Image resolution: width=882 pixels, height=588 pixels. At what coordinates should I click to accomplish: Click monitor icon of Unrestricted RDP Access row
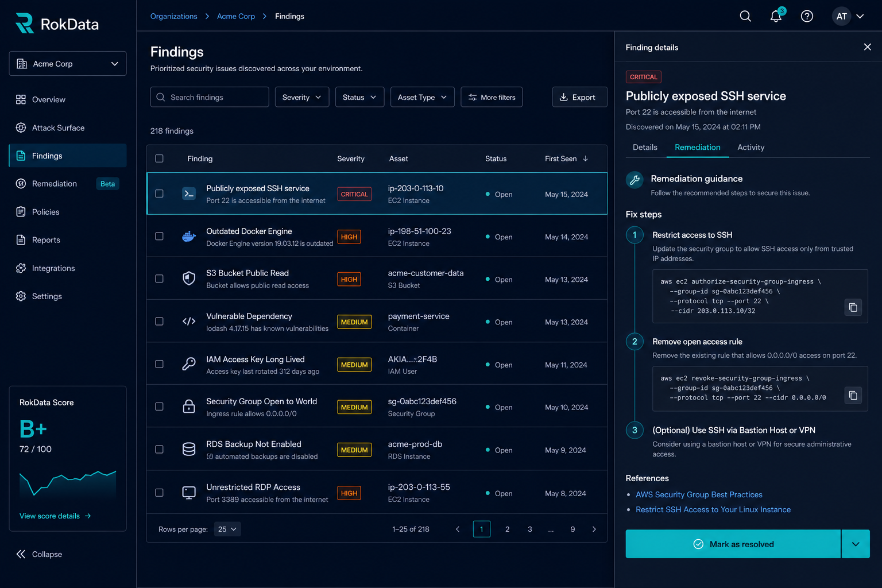pos(189,493)
